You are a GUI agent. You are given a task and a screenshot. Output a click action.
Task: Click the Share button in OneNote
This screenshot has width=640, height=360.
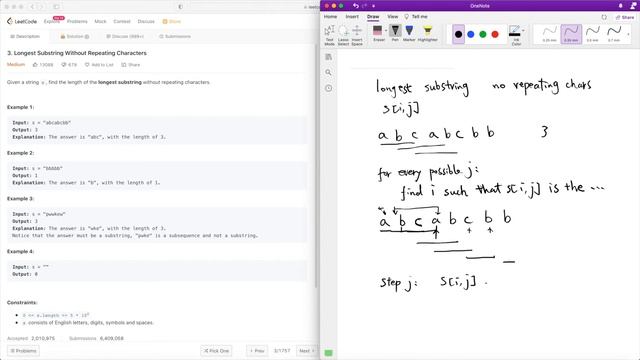pos(625,17)
